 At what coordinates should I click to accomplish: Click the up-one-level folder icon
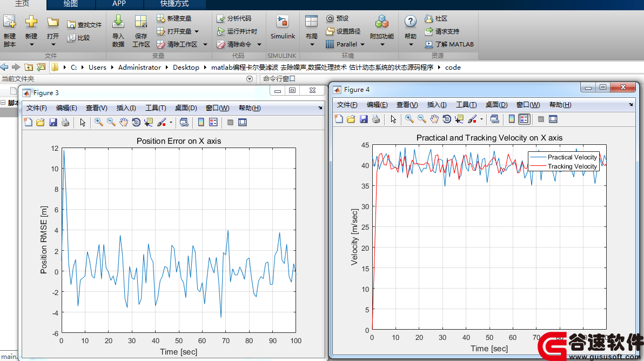coord(29,67)
